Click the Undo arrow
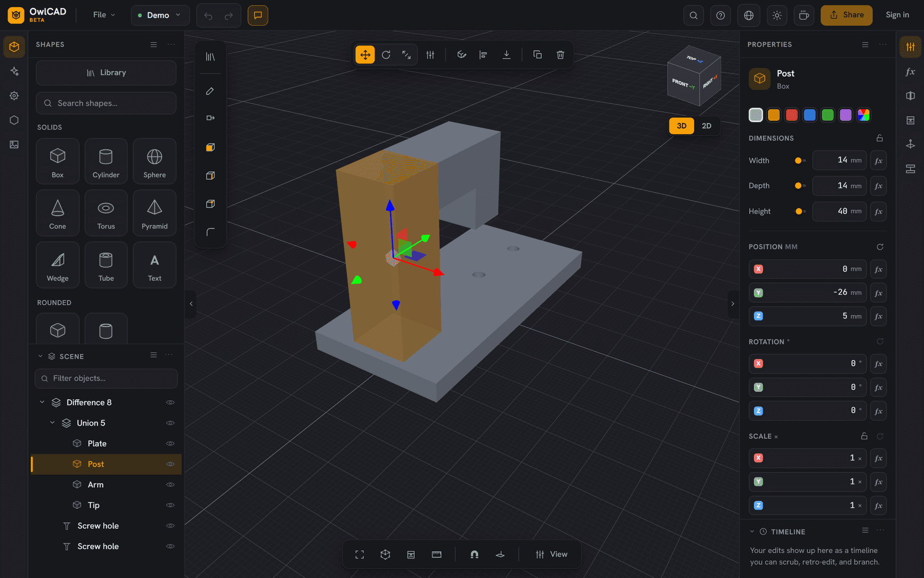 [208, 16]
